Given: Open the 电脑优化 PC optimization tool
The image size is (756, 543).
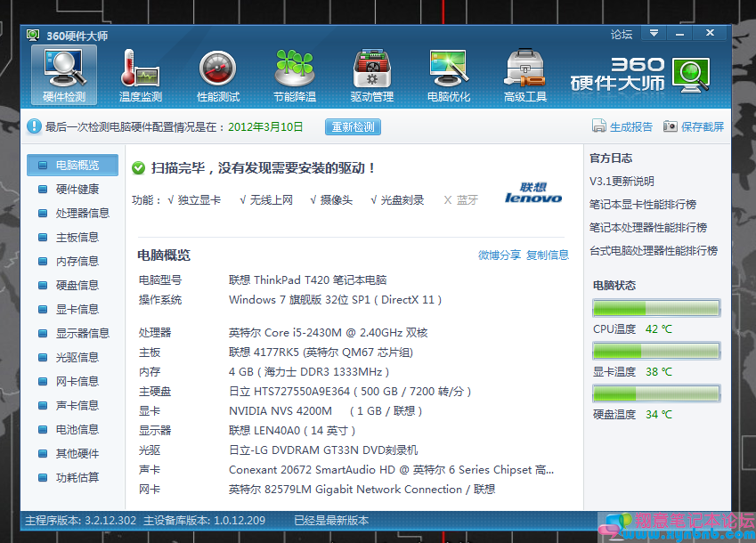Looking at the screenshot, I should pyautogui.click(x=449, y=75).
